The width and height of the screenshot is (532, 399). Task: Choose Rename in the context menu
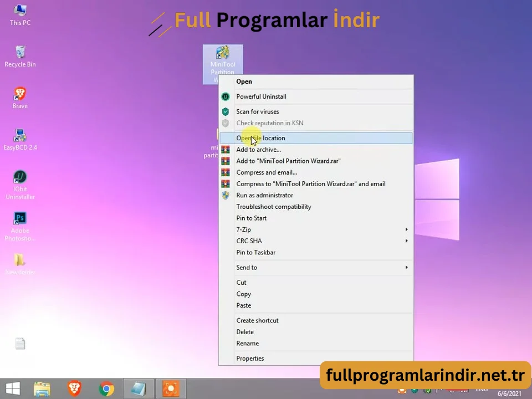pyautogui.click(x=316, y=344)
